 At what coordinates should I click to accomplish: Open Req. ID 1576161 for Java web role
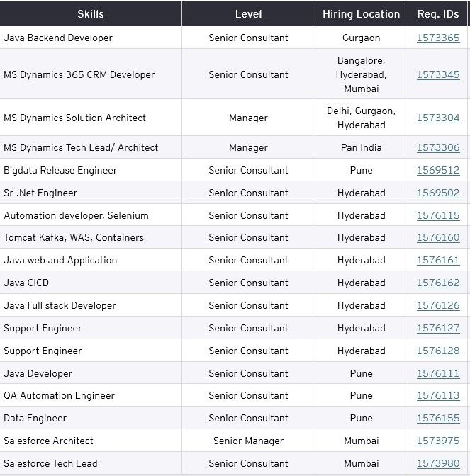tap(438, 261)
